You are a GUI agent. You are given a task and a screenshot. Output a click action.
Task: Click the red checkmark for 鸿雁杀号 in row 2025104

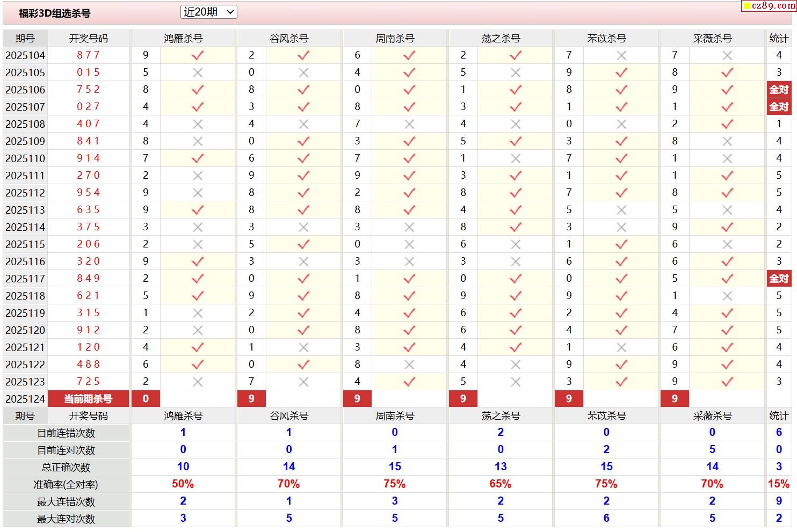pos(198,55)
